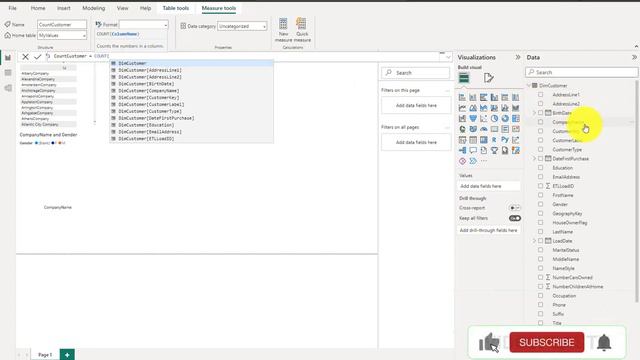Click the measure Name input field
Image resolution: width=640 pixels, height=360 pixels.
pos(62,25)
